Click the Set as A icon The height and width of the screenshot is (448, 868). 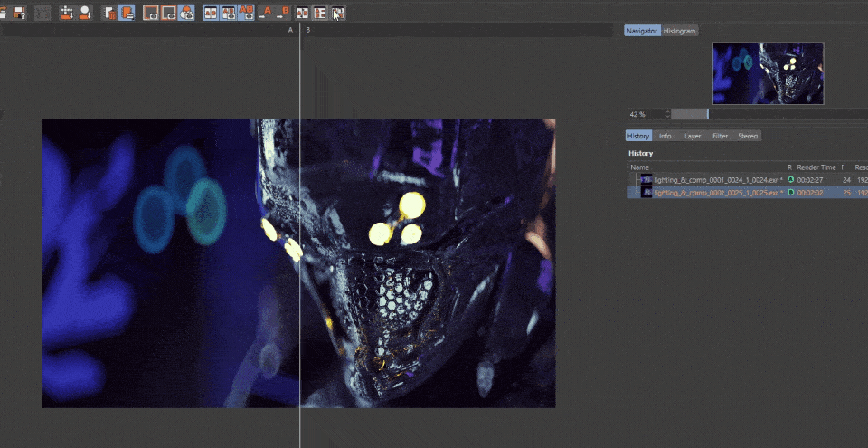click(266, 12)
